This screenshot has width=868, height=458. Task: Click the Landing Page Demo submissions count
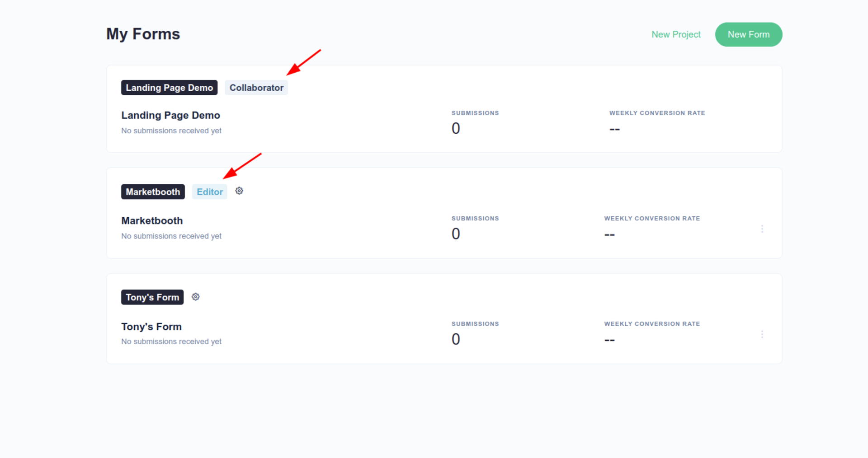point(456,129)
